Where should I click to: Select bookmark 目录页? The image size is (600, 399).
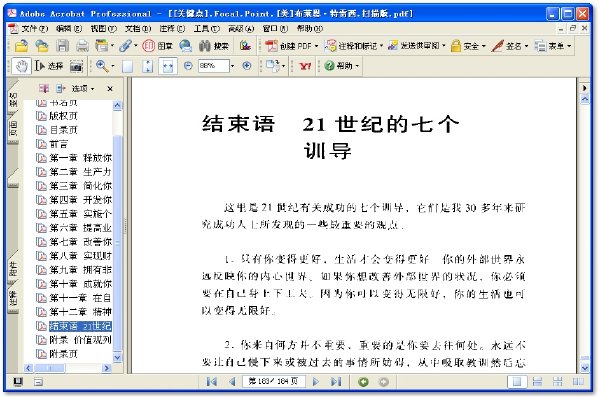click(63, 130)
